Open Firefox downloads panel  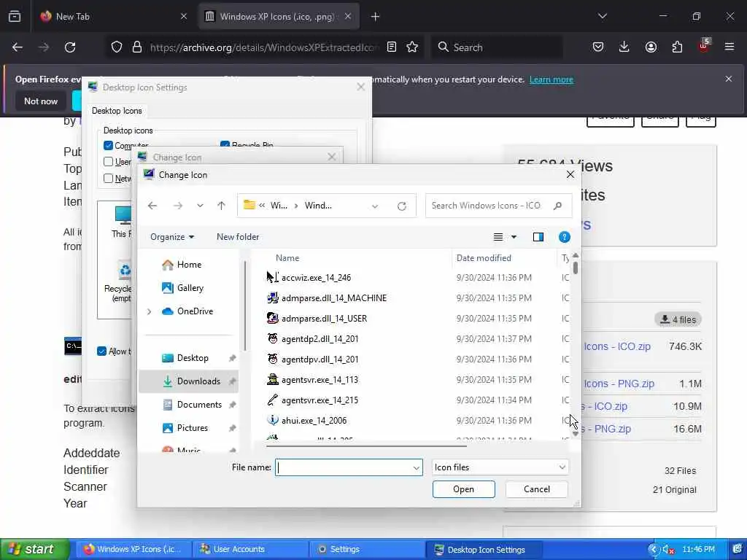pyautogui.click(x=624, y=47)
